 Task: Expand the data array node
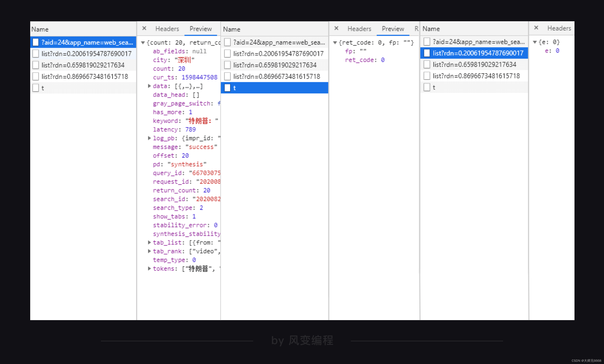(x=149, y=86)
